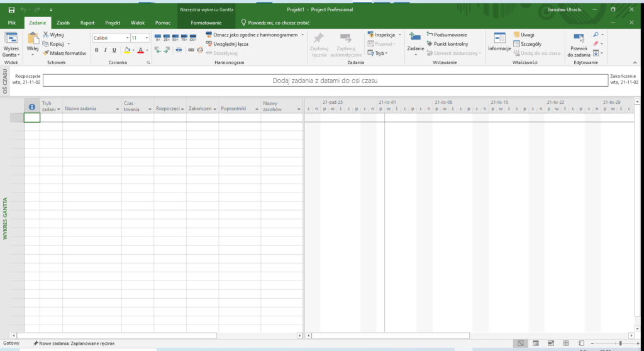Open the Nazwa zadania column filter arrow

click(117, 109)
